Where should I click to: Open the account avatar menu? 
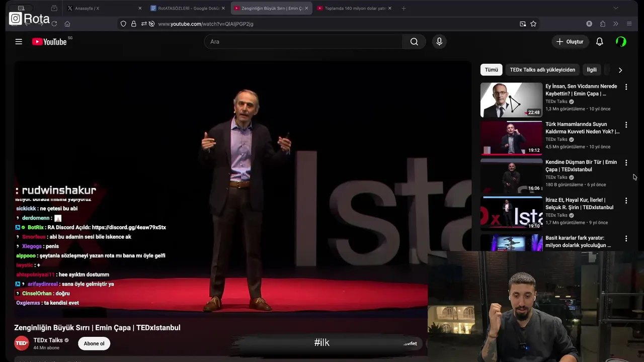[x=621, y=42]
